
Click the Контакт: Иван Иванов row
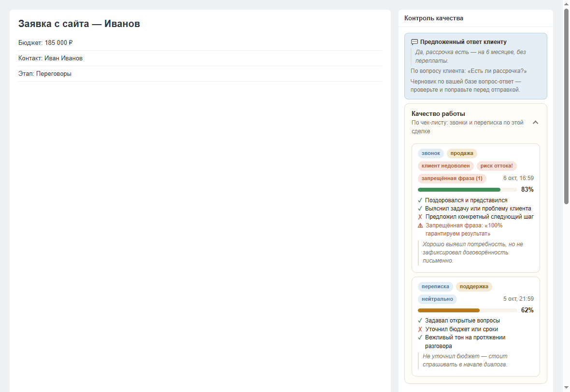[x=200, y=58]
